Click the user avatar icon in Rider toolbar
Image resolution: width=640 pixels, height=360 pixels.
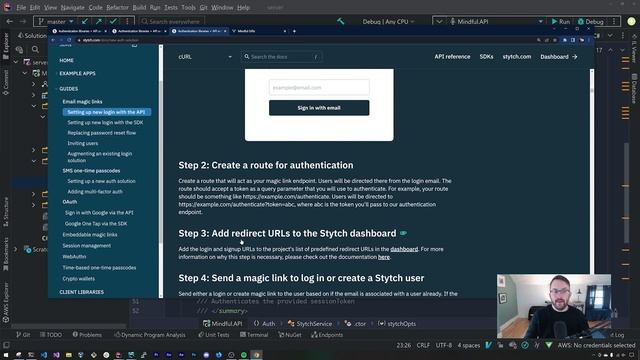point(631,21)
